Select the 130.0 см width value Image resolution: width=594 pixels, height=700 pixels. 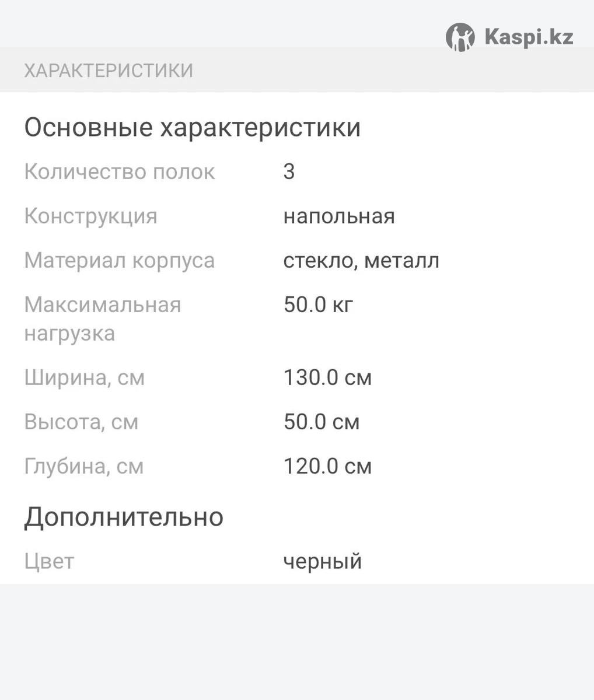coord(327,378)
